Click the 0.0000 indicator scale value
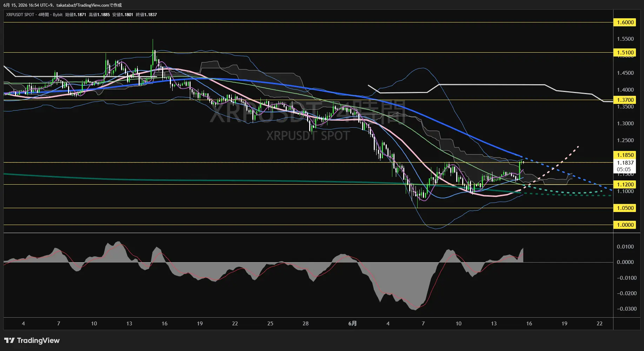Screen dimensions: 644x351 pos(625,262)
